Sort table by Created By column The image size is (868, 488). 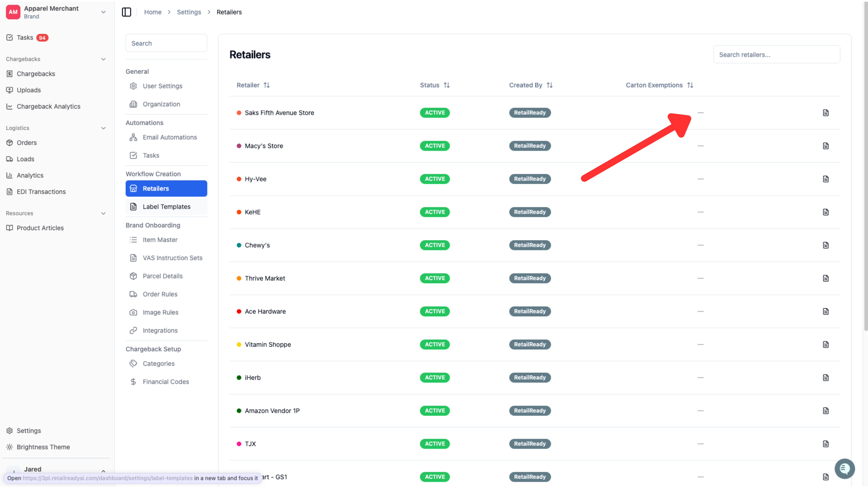(531, 85)
